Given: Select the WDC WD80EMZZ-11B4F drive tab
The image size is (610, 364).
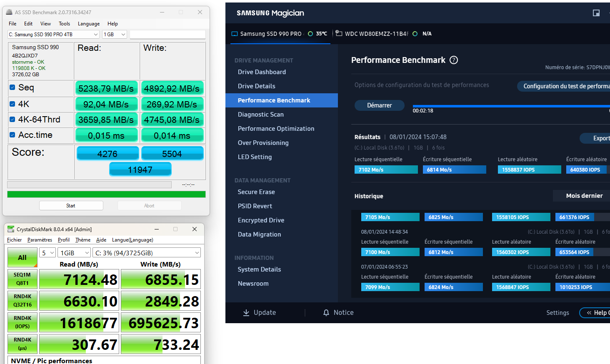Looking at the screenshot, I should point(383,34).
